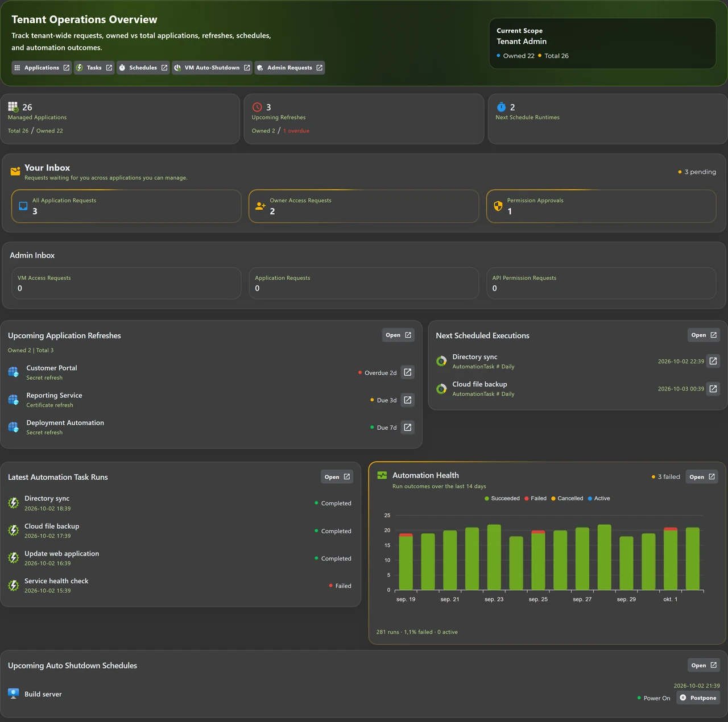The image size is (728, 722).
Task: Postpone the Build server shutdown
Action: tap(698, 698)
